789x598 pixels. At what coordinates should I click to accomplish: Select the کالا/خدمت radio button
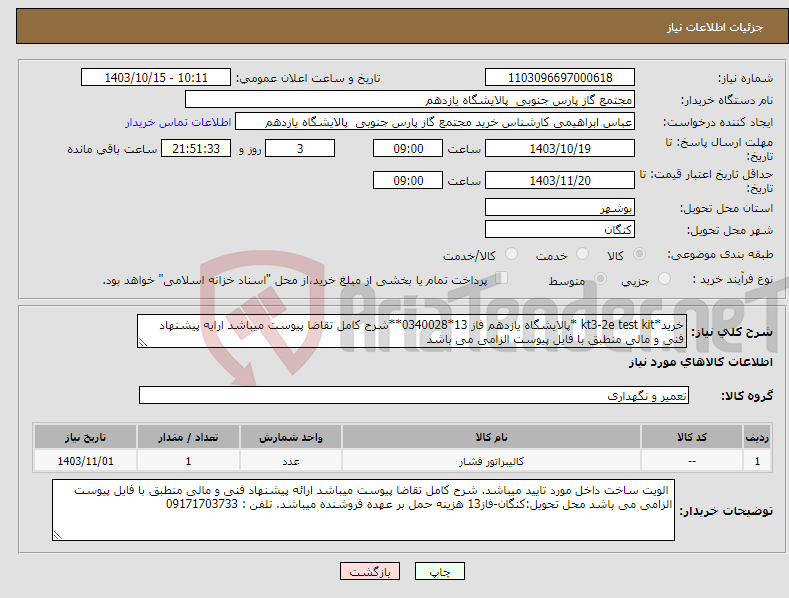(x=511, y=254)
